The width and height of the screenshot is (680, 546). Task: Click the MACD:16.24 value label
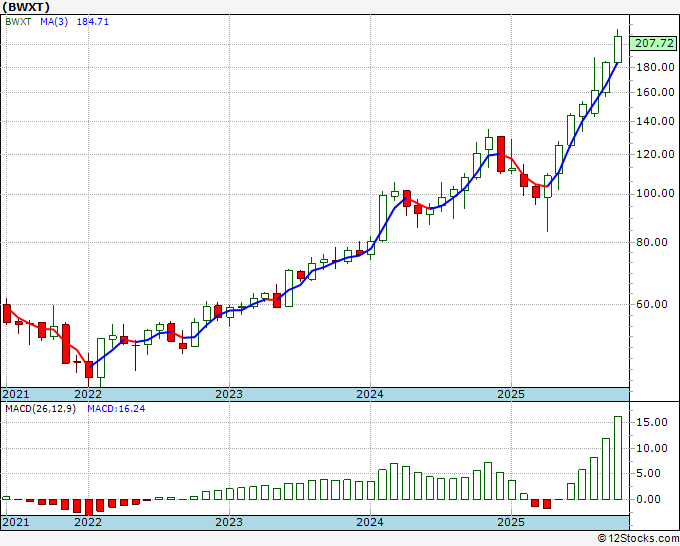(116, 409)
